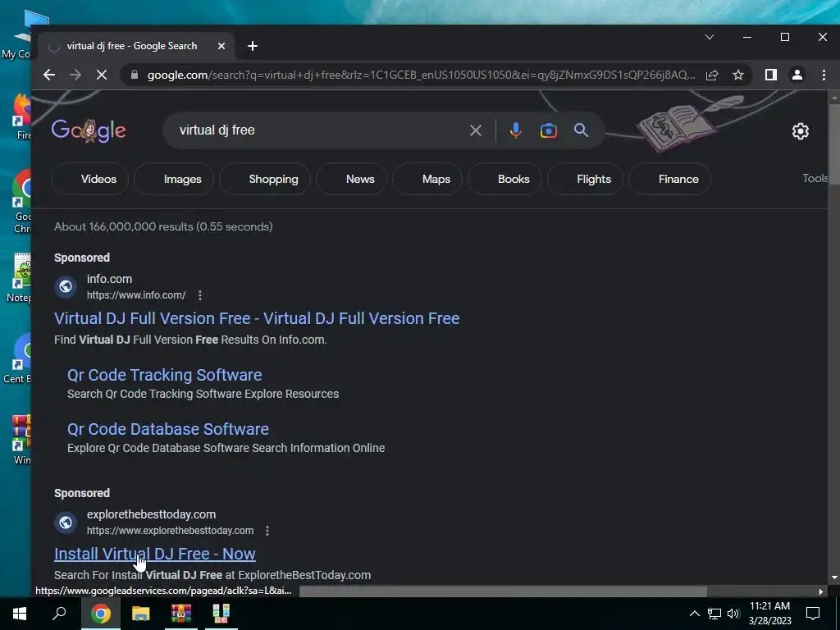Image resolution: width=840 pixels, height=630 pixels.
Task: Click the explorethebesttoday globe favicon
Action: pos(66,522)
